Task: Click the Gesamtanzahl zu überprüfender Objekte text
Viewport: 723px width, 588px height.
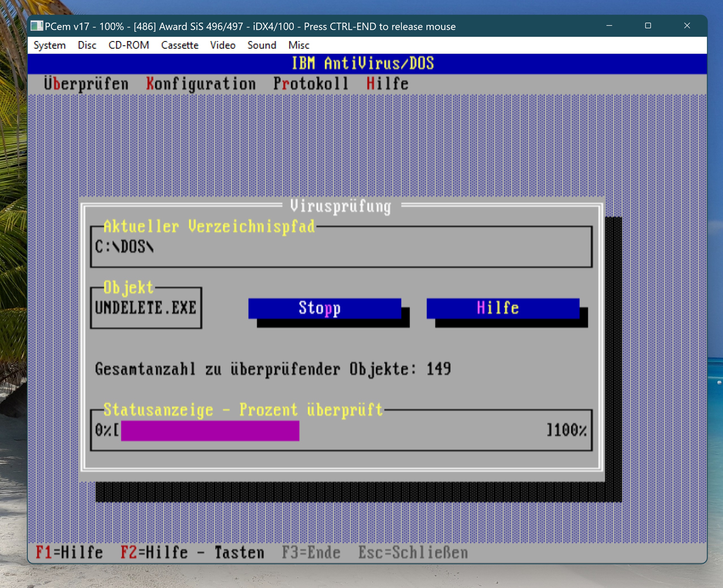Action: (273, 369)
